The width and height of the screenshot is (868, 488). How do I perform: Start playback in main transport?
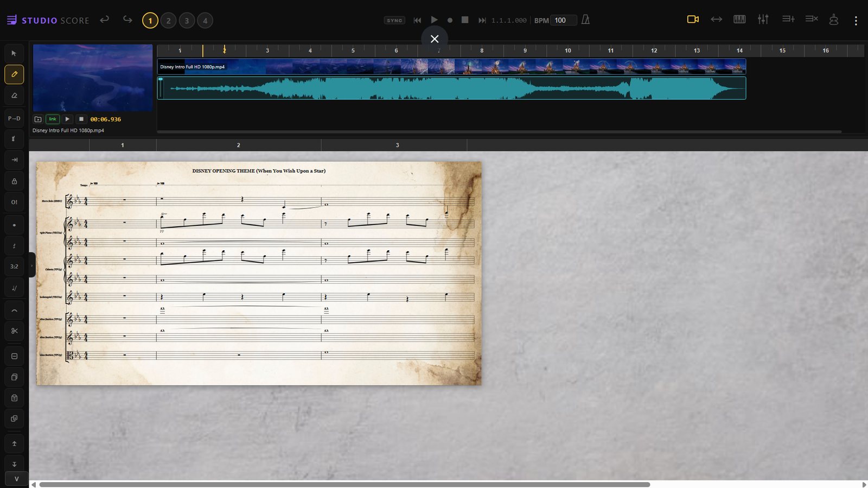434,20
